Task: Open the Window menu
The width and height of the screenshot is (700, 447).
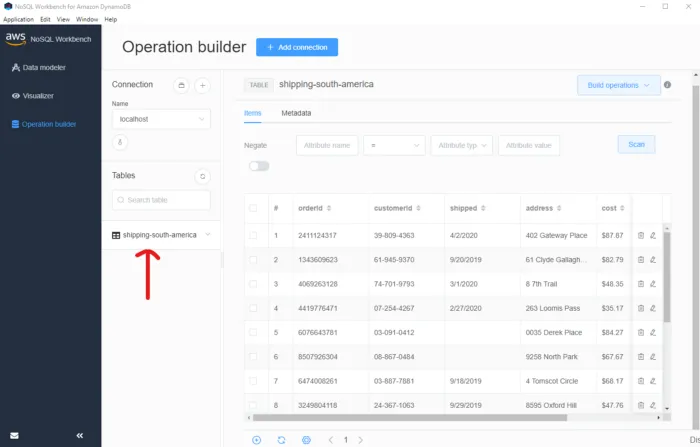Action: [87, 20]
